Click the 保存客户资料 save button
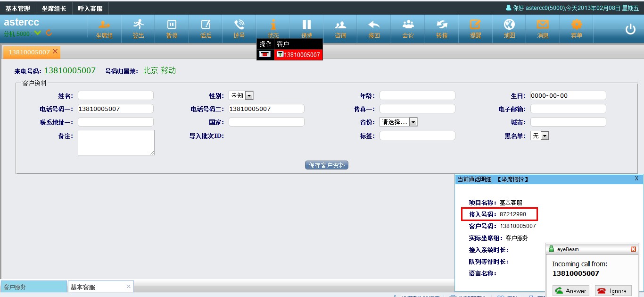Screen dimensions: 644x297 tap(327, 165)
